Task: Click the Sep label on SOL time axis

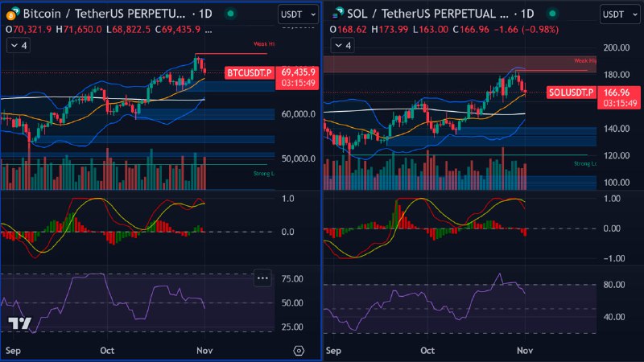Action: 333,351
